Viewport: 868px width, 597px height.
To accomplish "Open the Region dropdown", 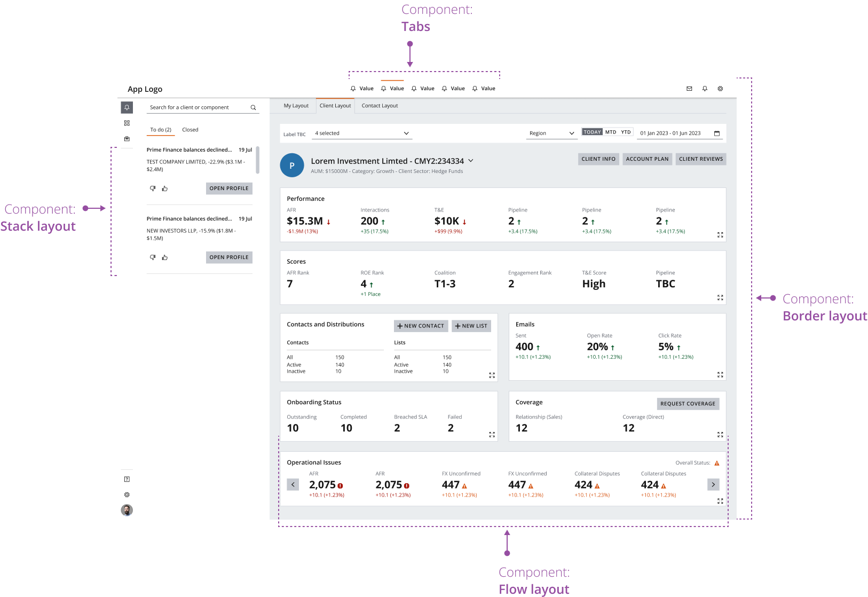I will (551, 133).
